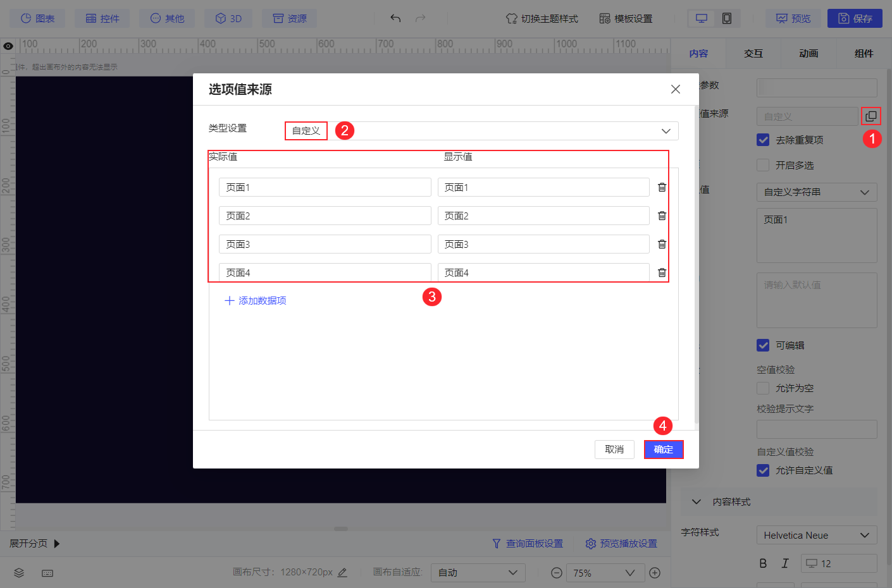The width and height of the screenshot is (892, 588).
Task: Confirm dialog with 确定 button
Action: pos(664,450)
